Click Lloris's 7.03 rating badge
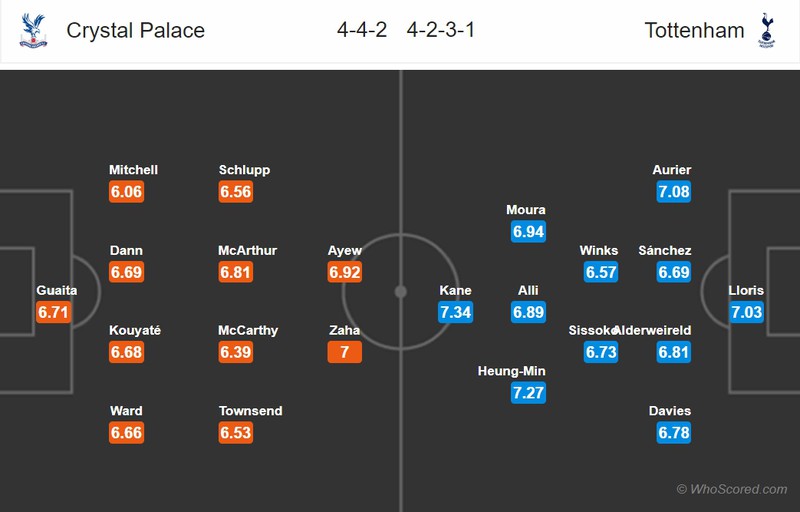 [x=746, y=312]
